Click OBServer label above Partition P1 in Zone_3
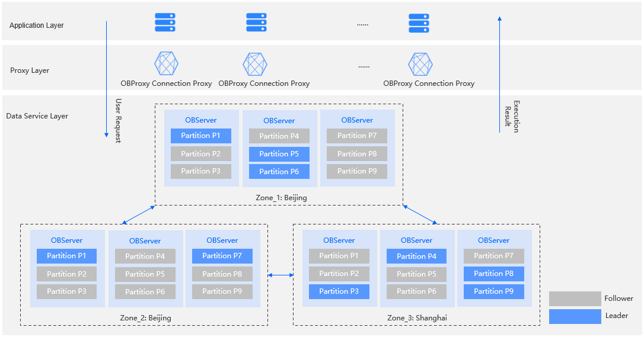This screenshot has height=337, width=644. pyautogui.click(x=339, y=240)
